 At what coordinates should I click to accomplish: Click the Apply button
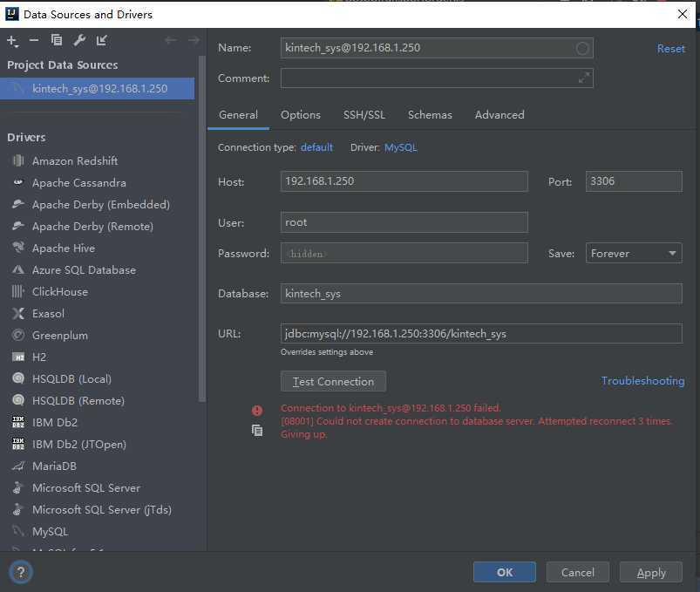coord(651,572)
